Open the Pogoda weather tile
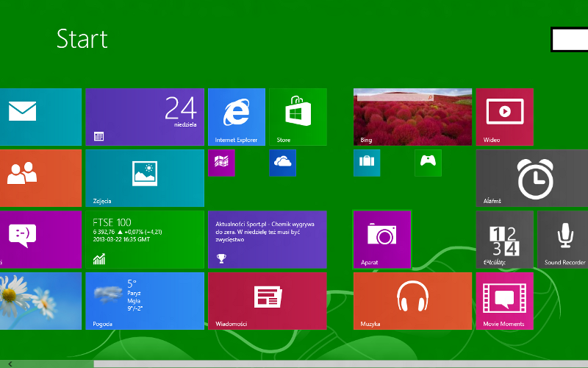The height and width of the screenshot is (368, 588). pos(145,301)
